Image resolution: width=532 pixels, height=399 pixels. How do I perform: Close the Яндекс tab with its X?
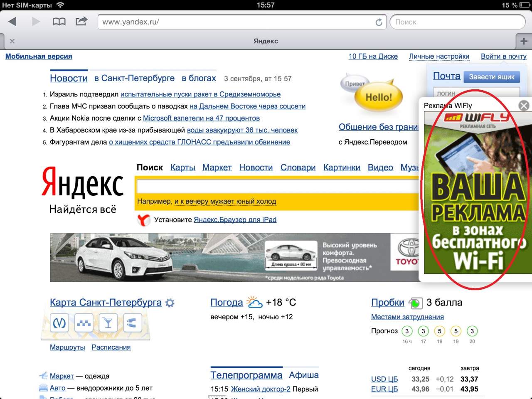coord(12,41)
